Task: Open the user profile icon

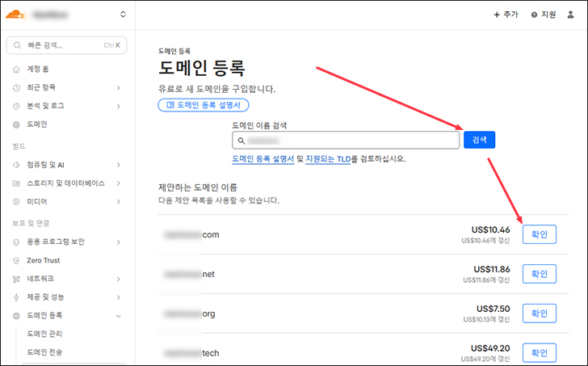Action: click(570, 15)
